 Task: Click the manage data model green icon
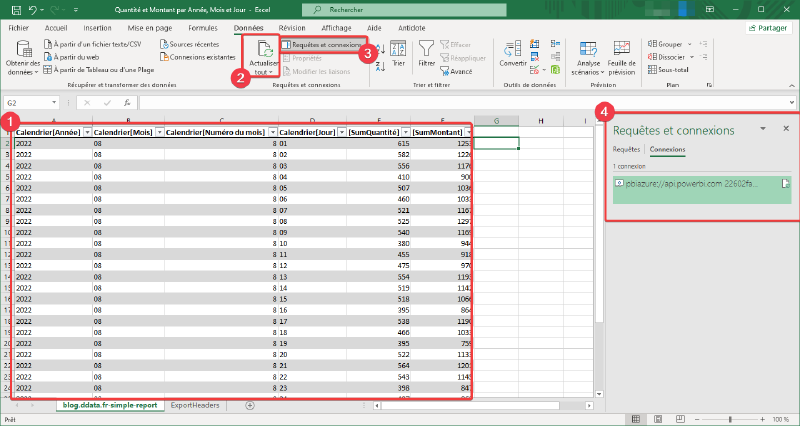click(x=556, y=69)
